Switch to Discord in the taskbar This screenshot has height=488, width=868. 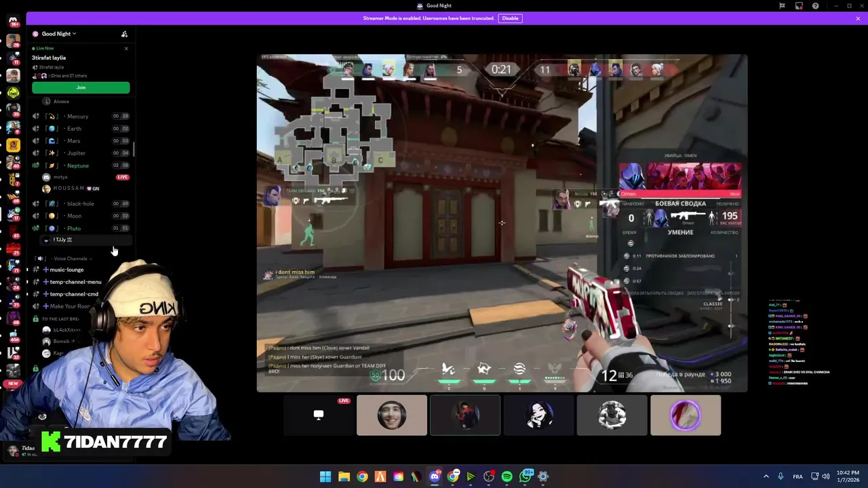pos(435,476)
